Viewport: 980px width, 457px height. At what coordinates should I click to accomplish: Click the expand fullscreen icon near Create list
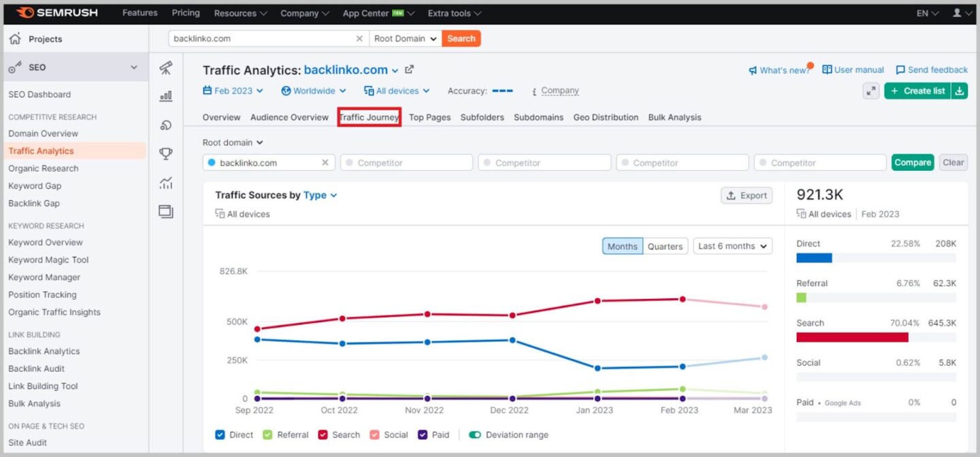pos(871,91)
